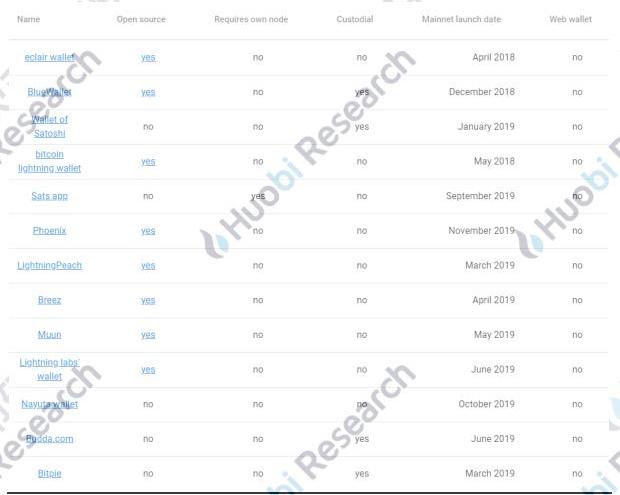
Task: Select Phoenix's custodial 'no' cell
Action: [362, 230]
